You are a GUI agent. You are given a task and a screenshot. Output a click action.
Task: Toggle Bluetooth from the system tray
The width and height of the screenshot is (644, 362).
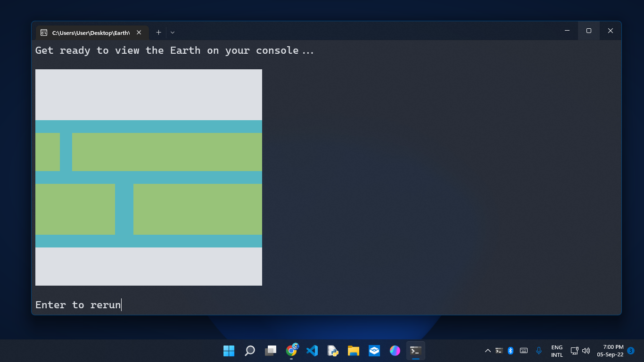[x=511, y=351]
